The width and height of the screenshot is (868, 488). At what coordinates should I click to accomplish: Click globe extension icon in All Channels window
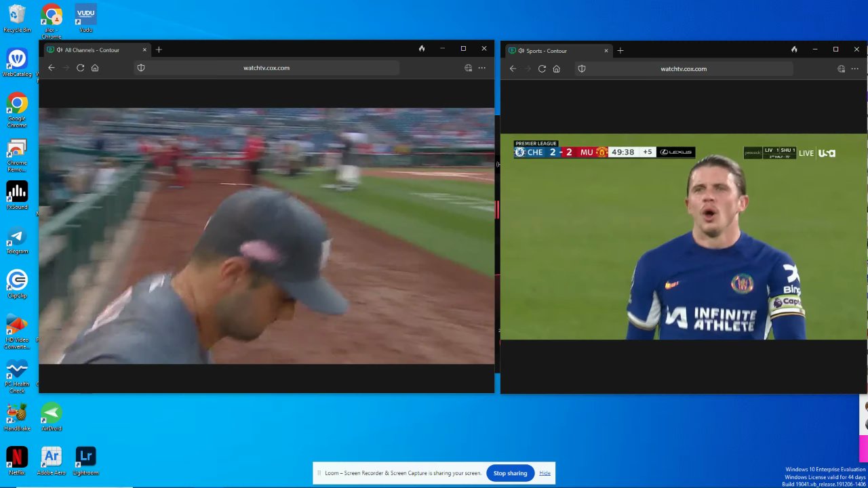click(x=468, y=68)
